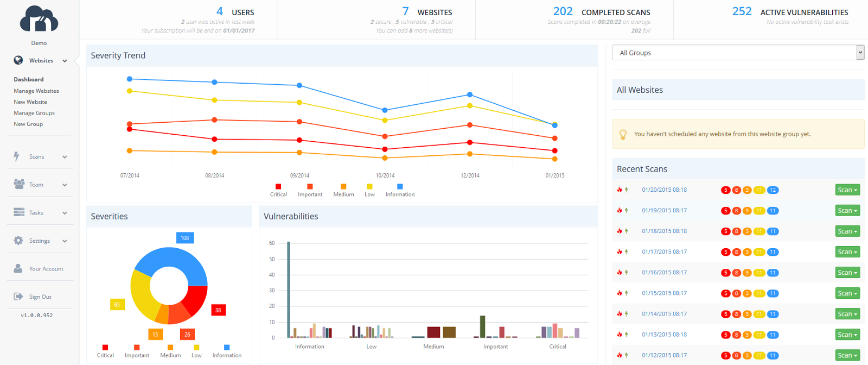Click the Sign Out arrow icon
The height and width of the screenshot is (365, 868).
(x=18, y=297)
